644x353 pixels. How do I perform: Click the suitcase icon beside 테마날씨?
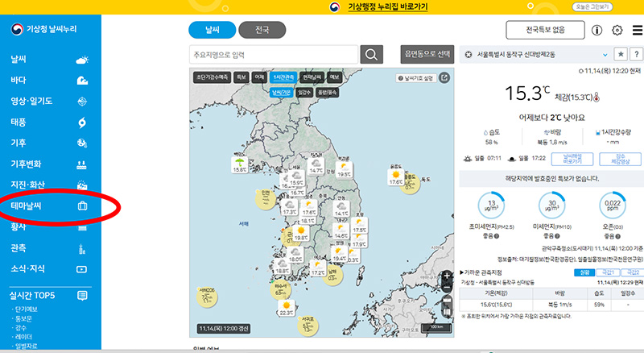pyautogui.click(x=83, y=206)
